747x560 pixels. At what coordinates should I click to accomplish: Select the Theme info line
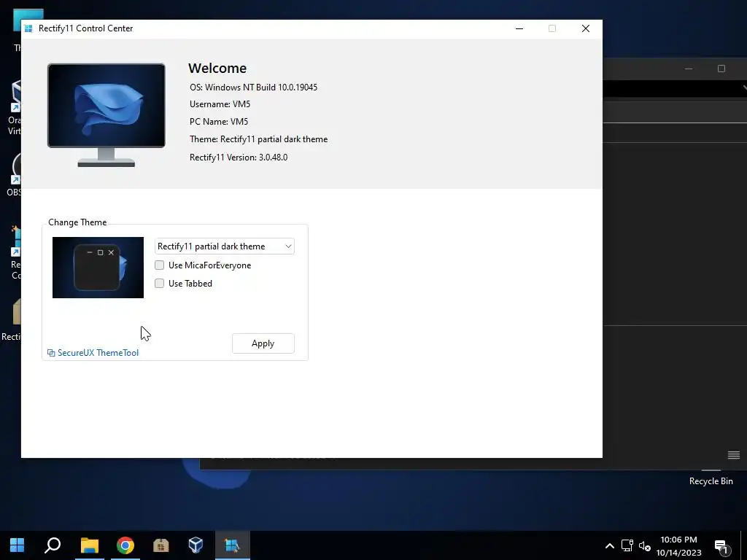(x=259, y=139)
